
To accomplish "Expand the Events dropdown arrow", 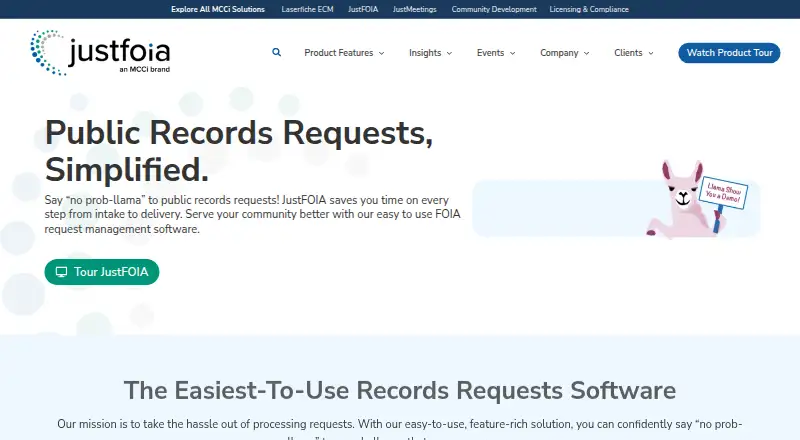I will coord(513,53).
